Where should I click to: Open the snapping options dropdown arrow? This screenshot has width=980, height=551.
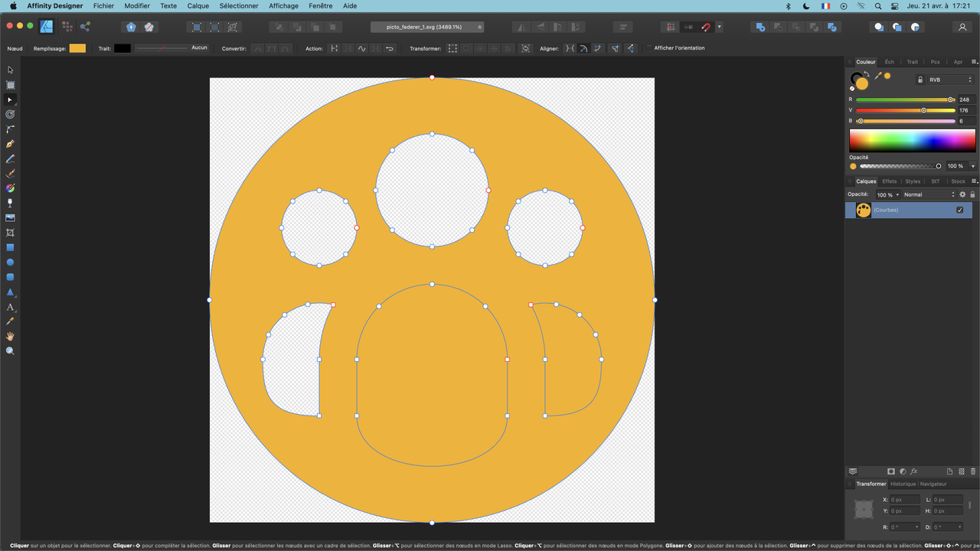click(719, 27)
